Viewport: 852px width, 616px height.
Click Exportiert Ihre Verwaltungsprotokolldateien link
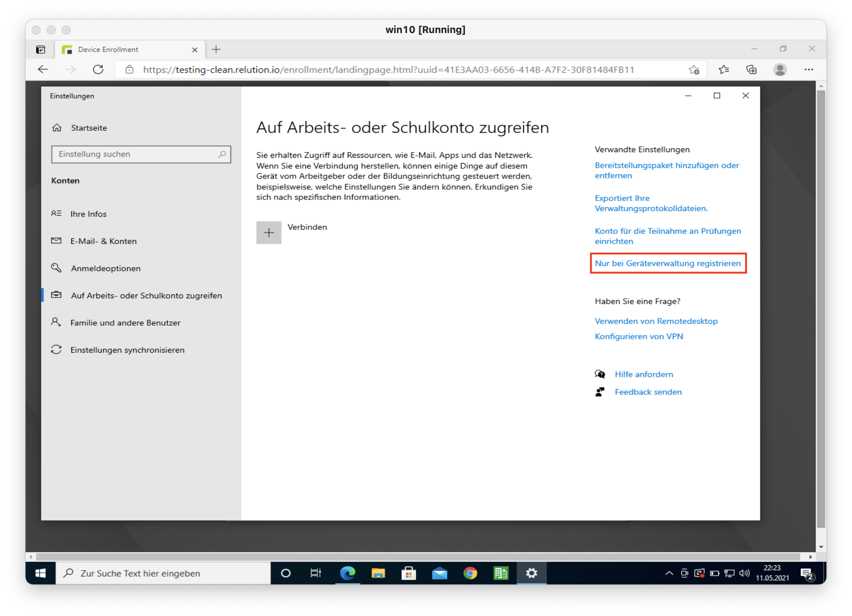pyautogui.click(x=651, y=203)
